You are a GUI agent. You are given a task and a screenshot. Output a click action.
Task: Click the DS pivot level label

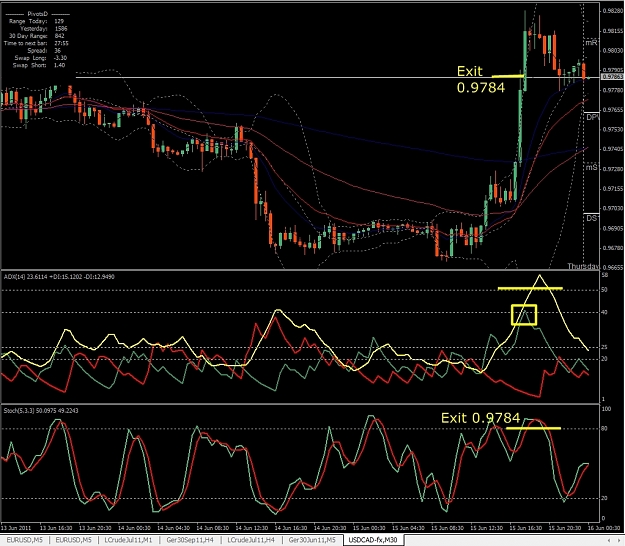[x=592, y=218]
